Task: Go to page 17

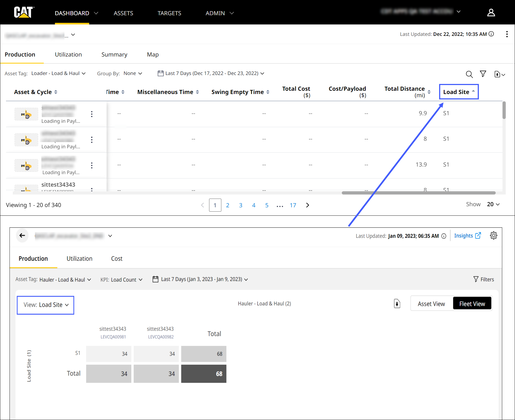Action: point(293,205)
